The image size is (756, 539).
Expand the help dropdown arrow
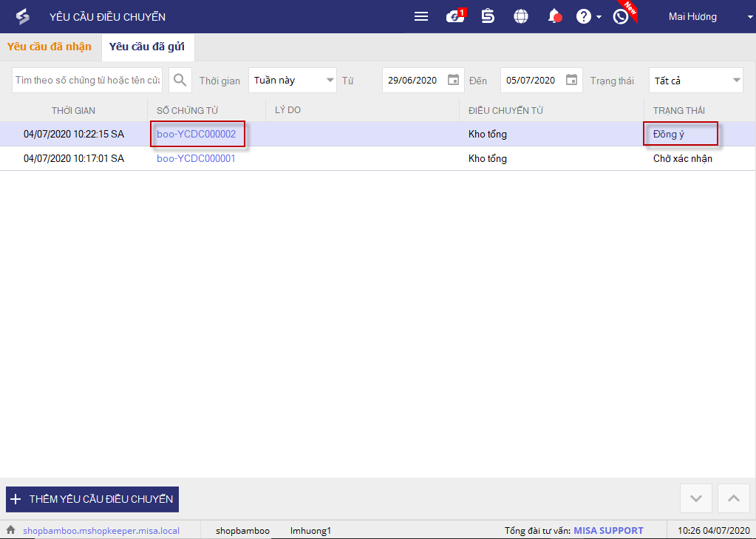coord(599,17)
